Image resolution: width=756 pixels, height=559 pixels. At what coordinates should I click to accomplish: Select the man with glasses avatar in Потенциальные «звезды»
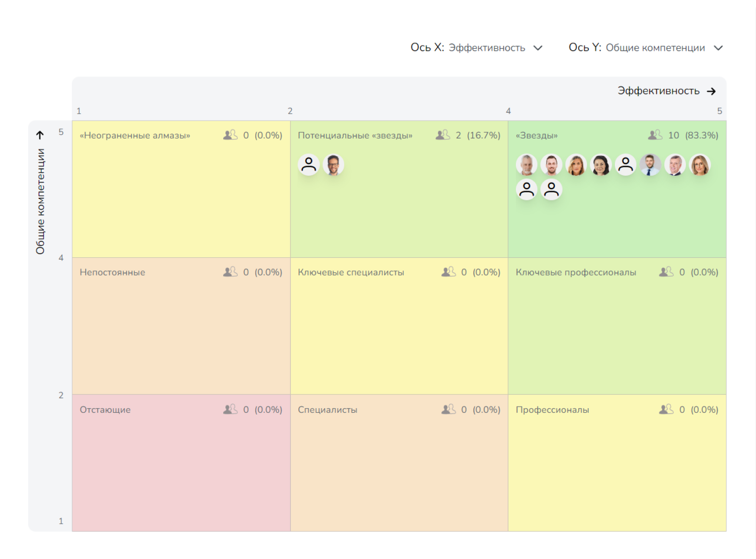pyautogui.click(x=334, y=165)
